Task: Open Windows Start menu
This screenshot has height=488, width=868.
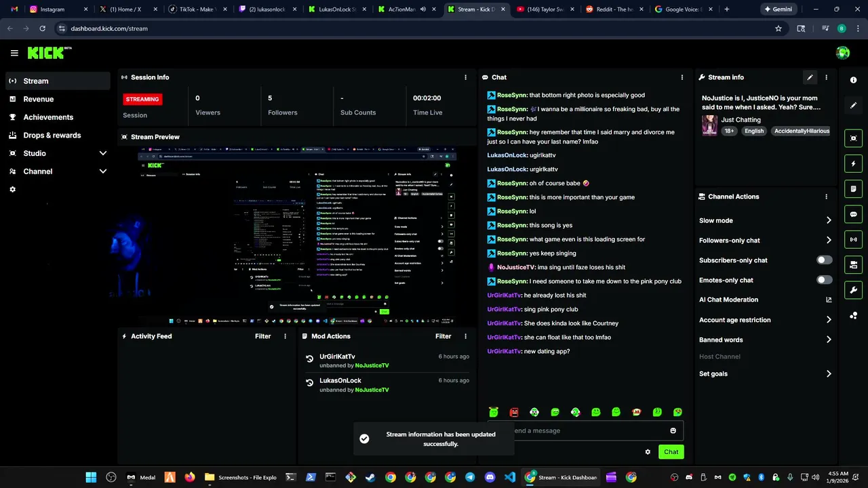Action: coord(91,477)
